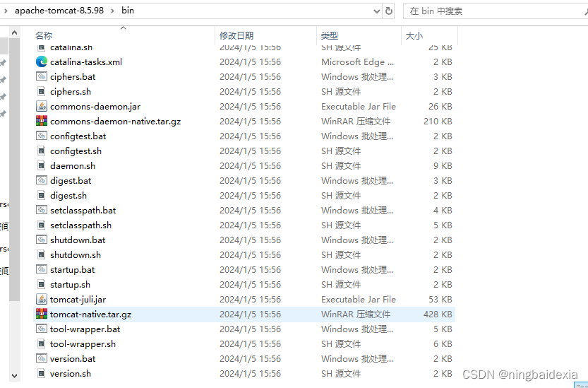Click the configtest.bat file icon
588x388 pixels.
(x=41, y=136)
